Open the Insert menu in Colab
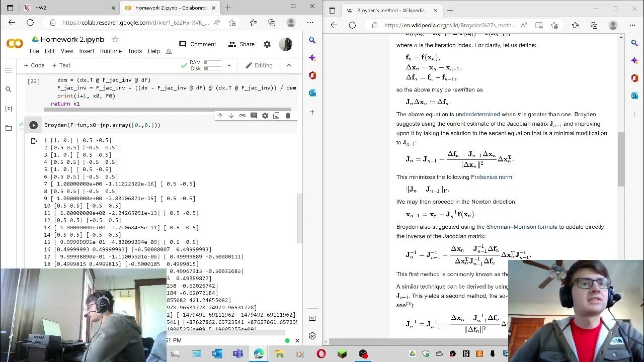The image size is (644, 362). (x=87, y=51)
